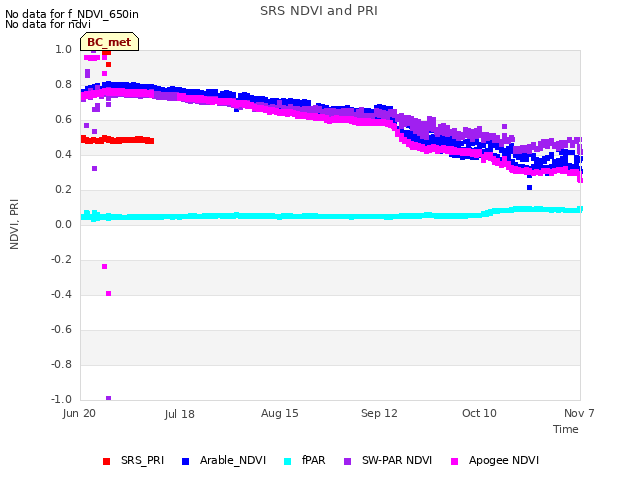Click the -0.2 y-axis tick label
640x480 pixels.
point(61,260)
